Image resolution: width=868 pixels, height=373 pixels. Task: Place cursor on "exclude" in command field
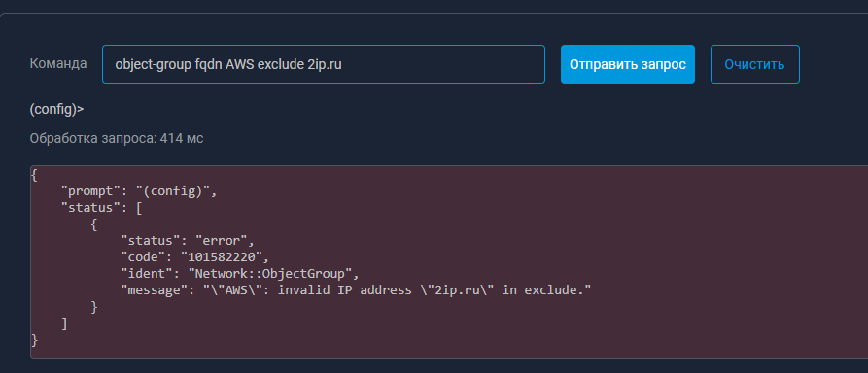(281, 64)
